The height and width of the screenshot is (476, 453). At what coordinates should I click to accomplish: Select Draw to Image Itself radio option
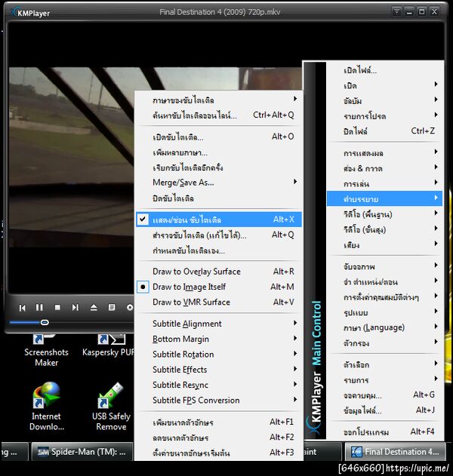[219, 287]
